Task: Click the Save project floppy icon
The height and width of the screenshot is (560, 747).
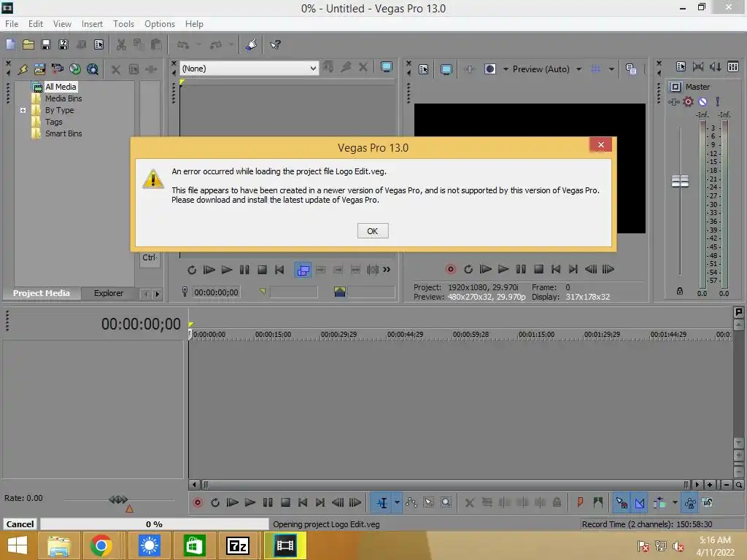Action: pyautogui.click(x=46, y=44)
